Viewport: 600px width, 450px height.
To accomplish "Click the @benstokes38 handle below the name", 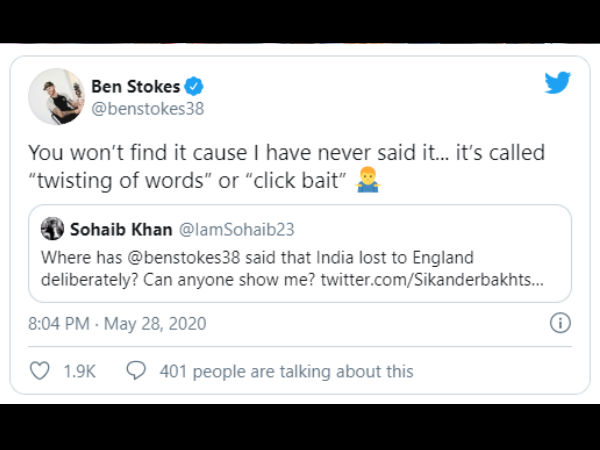I will coord(149,109).
